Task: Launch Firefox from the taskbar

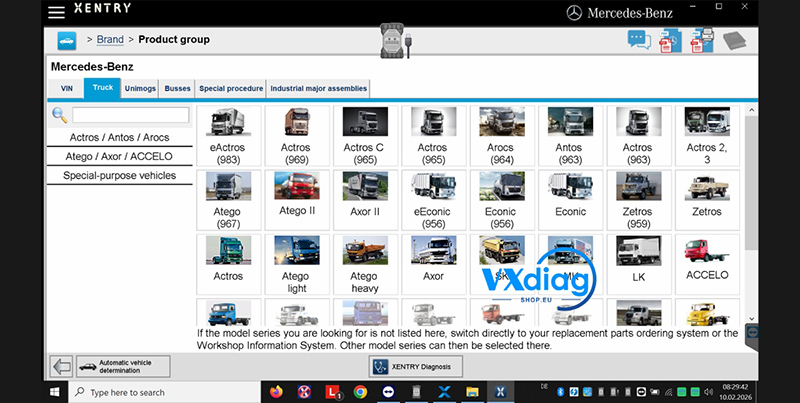Action: [276, 392]
